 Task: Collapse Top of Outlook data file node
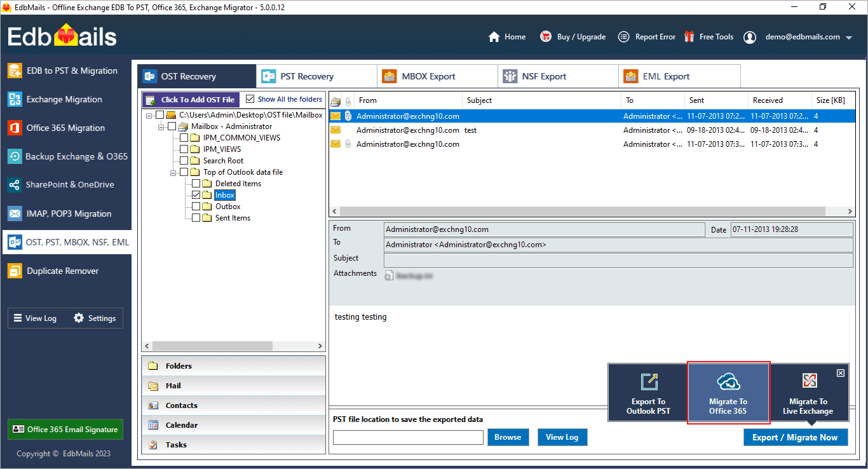tap(173, 172)
